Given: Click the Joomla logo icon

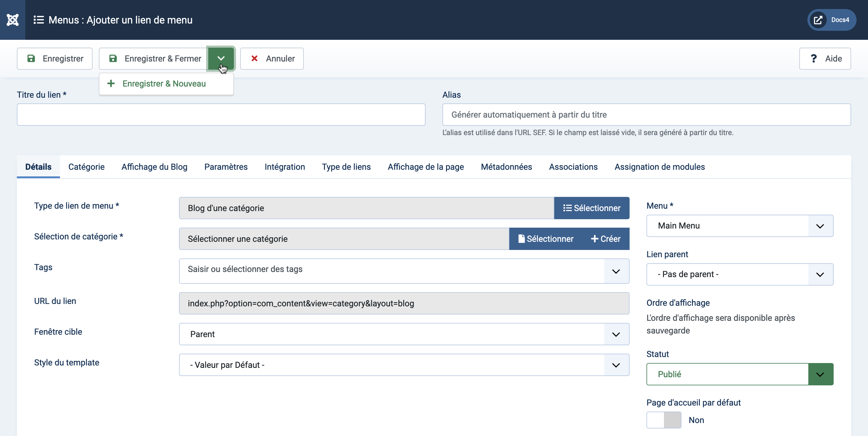Looking at the screenshot, I should [x=12, y=20].
